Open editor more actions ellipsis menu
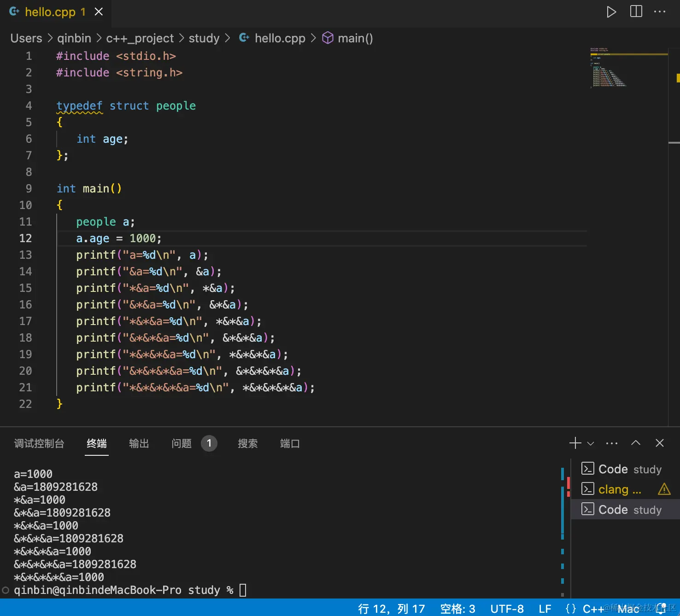680x616 pixels. [x=660, y=12]
